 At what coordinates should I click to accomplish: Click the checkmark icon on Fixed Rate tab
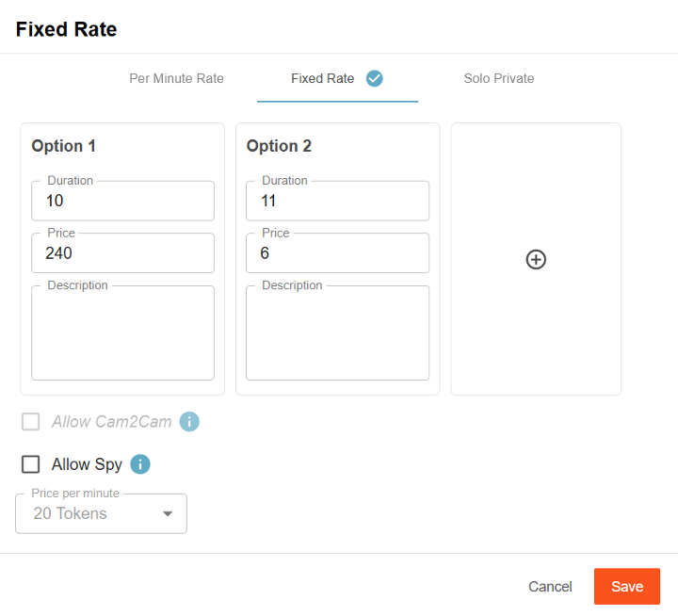coord(374,78)
